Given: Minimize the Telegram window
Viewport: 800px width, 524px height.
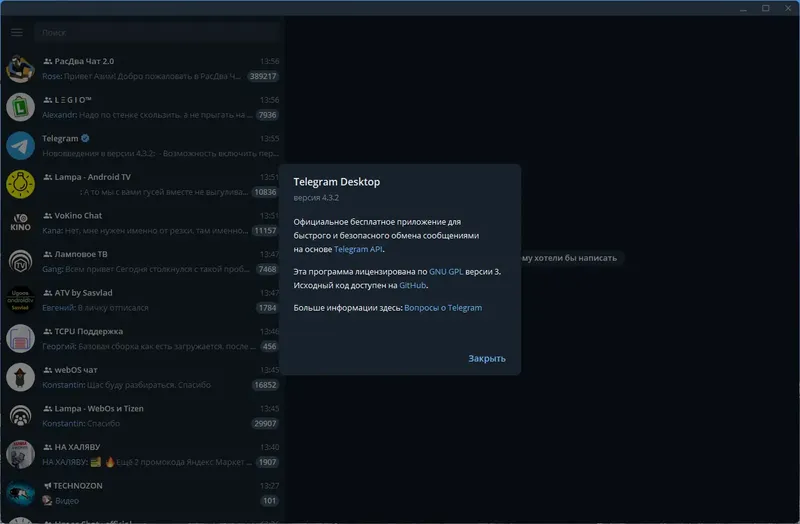Looking at the screenshot, I should click(743, 8).
